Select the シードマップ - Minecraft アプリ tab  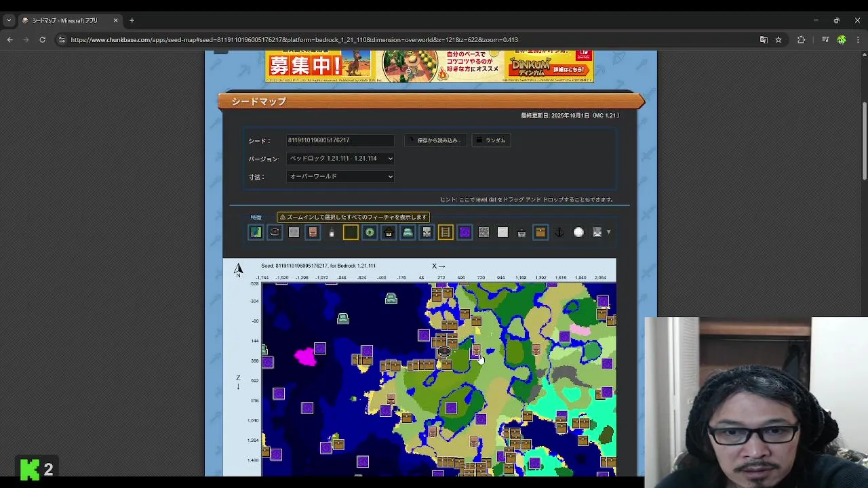point(70,20)
